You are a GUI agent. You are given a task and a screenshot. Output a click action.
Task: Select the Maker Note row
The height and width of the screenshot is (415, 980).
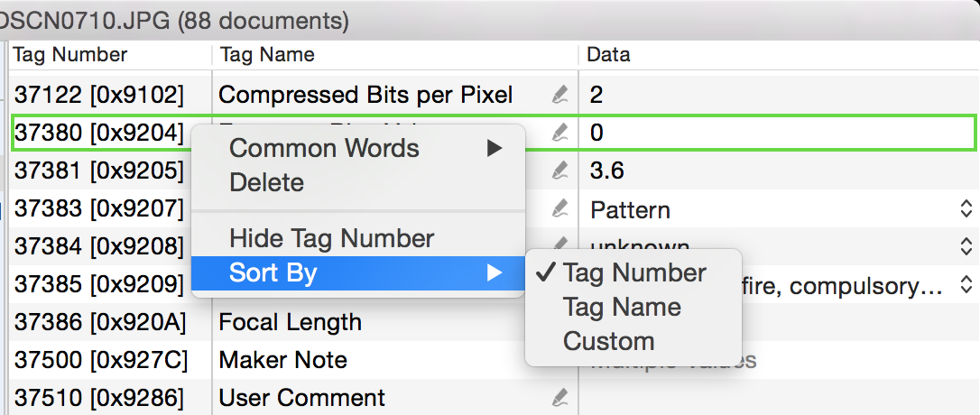tap(494, 360)
